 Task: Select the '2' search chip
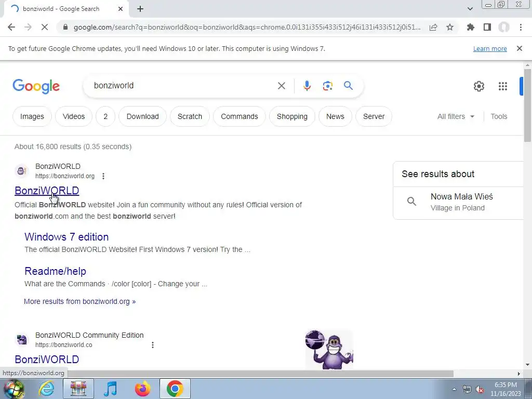[105, 116]
